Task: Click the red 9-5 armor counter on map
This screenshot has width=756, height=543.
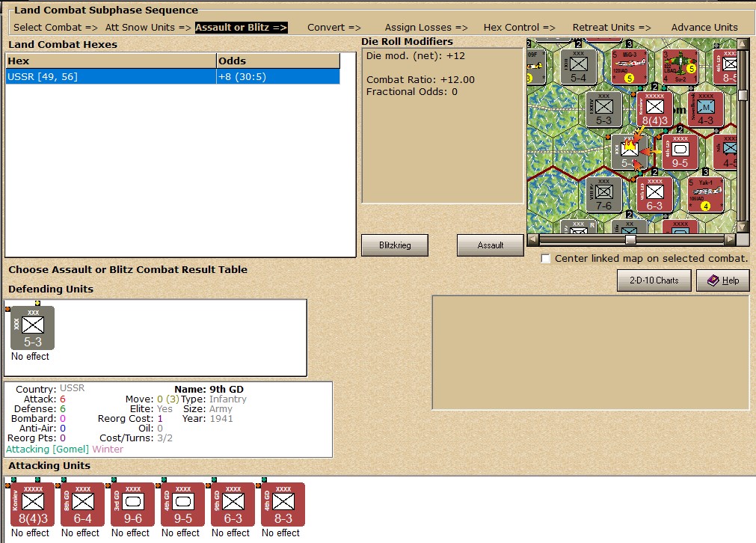Action: (x=680, y=152)
